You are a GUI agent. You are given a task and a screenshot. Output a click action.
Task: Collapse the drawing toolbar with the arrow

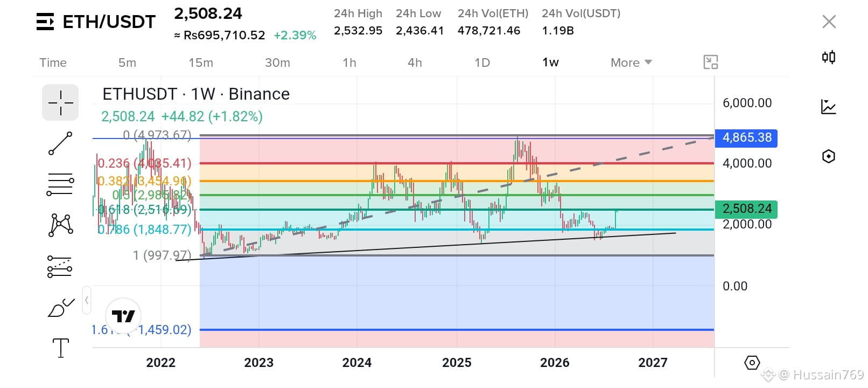[x=87, y=300]
